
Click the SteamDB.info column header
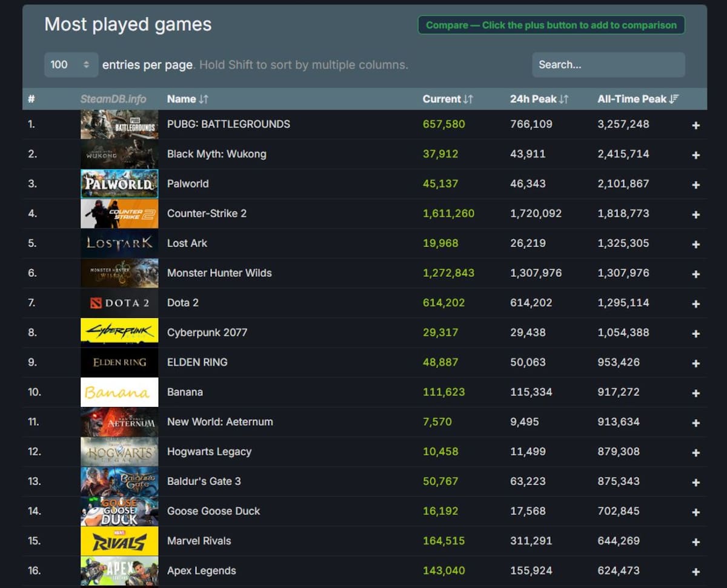(113, 99)
